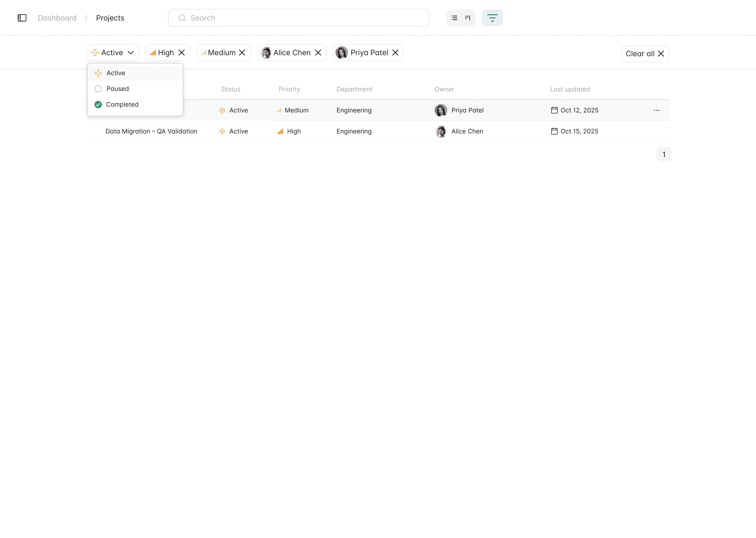756x538 pixels.
Task: Open row options three-dot menu
Action: point(657,110)
